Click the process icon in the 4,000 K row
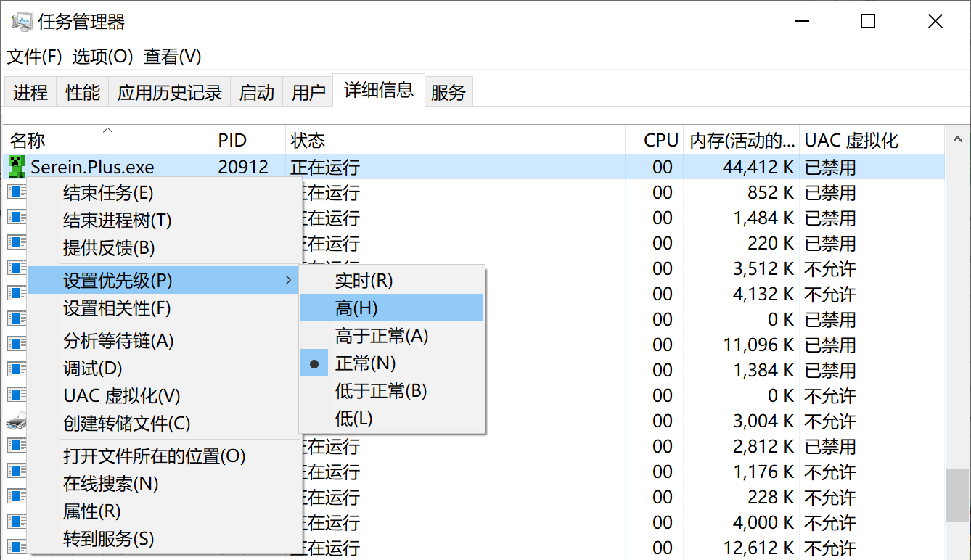The height and width of the screenshot is (560, 971). pos(17,522)
